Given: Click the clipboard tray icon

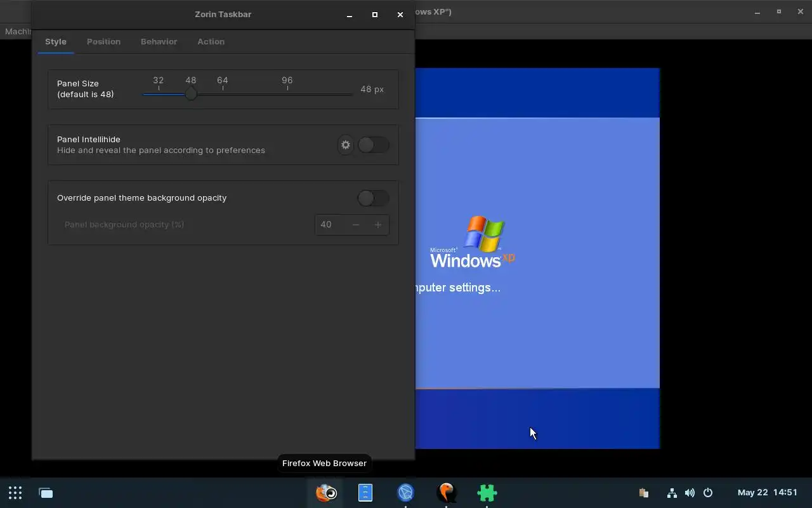Looking at the screenshot, I should click(643, 493).
